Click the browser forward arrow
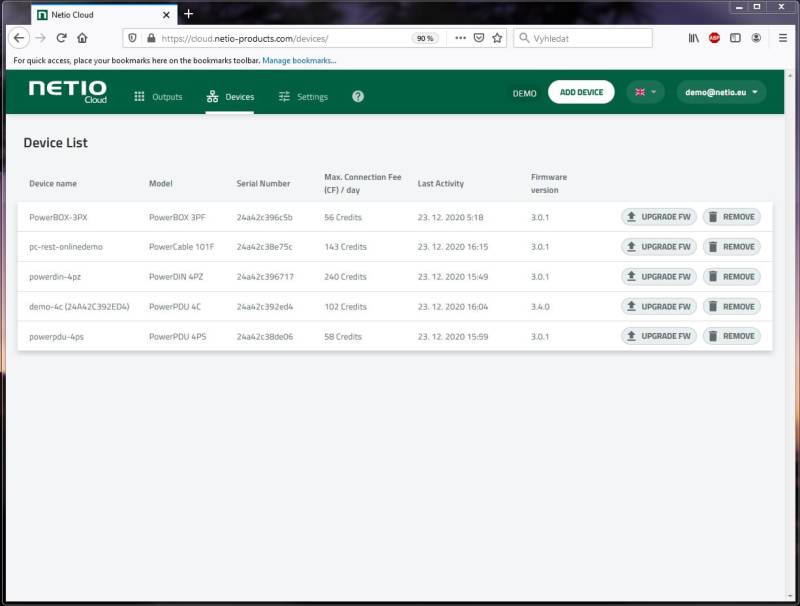The width and height of the screenshot is (800, 606). coord(41,38)
